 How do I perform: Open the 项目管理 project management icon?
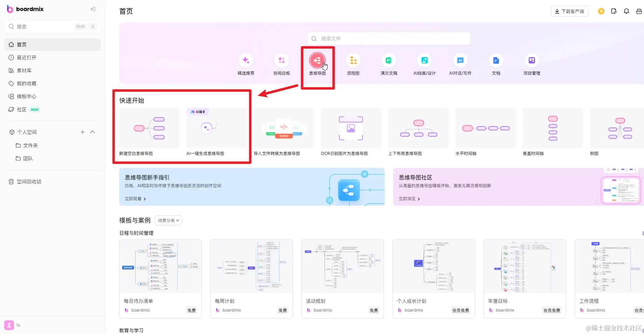click(532, 60)
